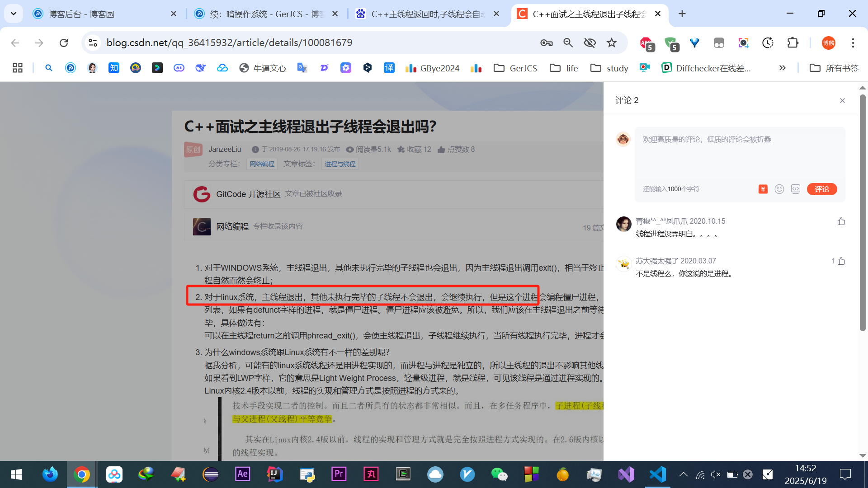Close the comments panel
Viewport: 868px width, 488px height.
click(842, 100)
